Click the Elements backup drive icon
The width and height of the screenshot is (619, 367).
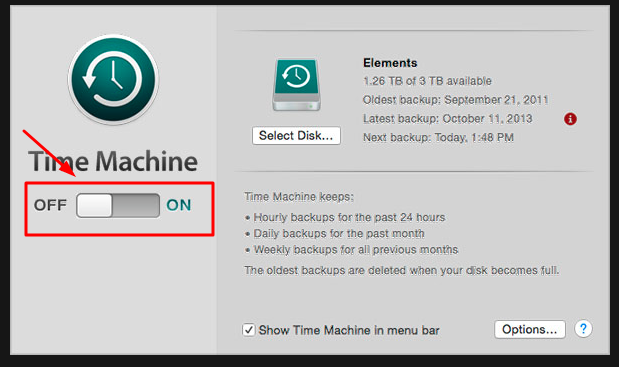click(x=296, y=84)
